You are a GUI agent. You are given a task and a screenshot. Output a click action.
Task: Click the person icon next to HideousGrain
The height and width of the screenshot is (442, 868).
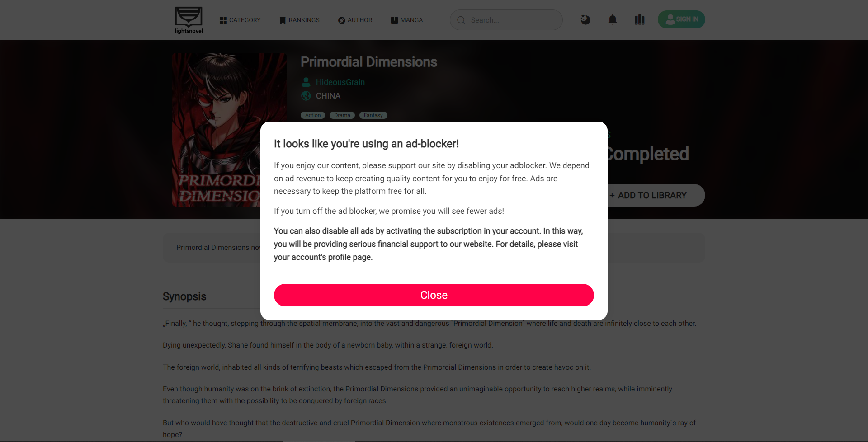click(306, 82)
